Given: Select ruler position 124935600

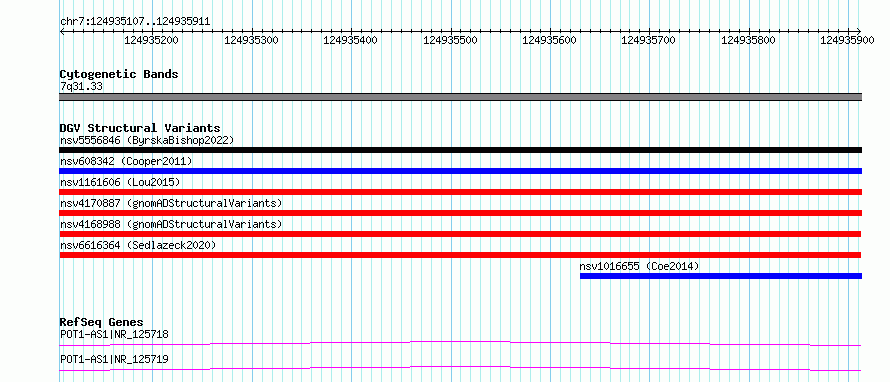Looking at the screenshot, I should 549,40.
